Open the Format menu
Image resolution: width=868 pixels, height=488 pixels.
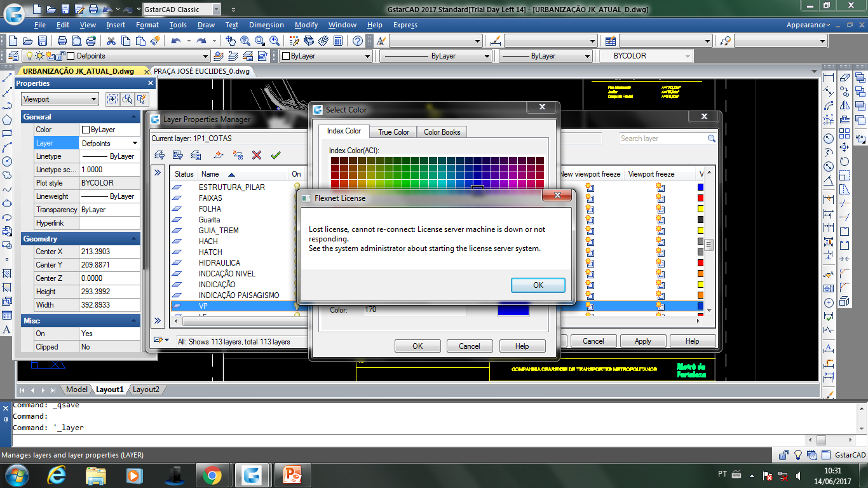[147, 25]
